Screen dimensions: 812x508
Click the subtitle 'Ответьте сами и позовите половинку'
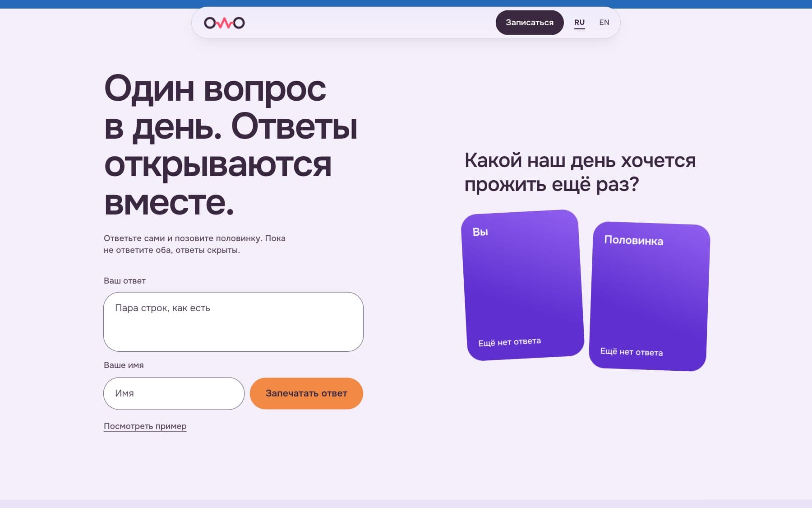183,238
